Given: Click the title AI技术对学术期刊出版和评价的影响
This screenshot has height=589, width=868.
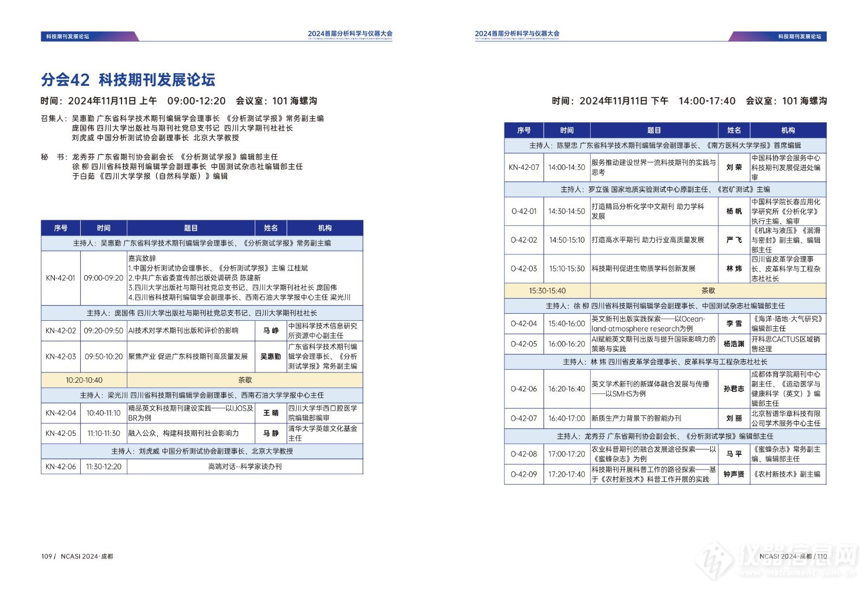Looking at the screenshot, I should pos(183,331).
